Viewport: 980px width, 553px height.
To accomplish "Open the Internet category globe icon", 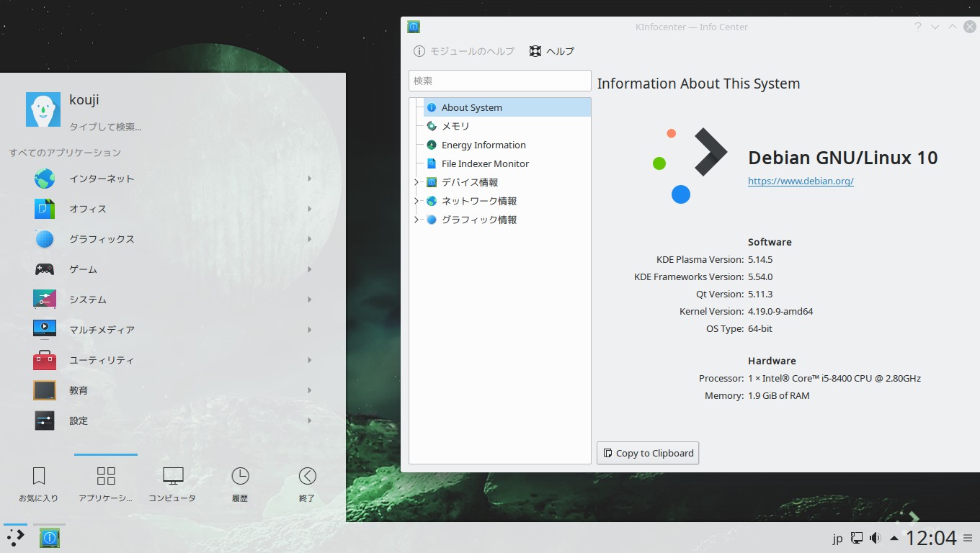I will 45,179.
